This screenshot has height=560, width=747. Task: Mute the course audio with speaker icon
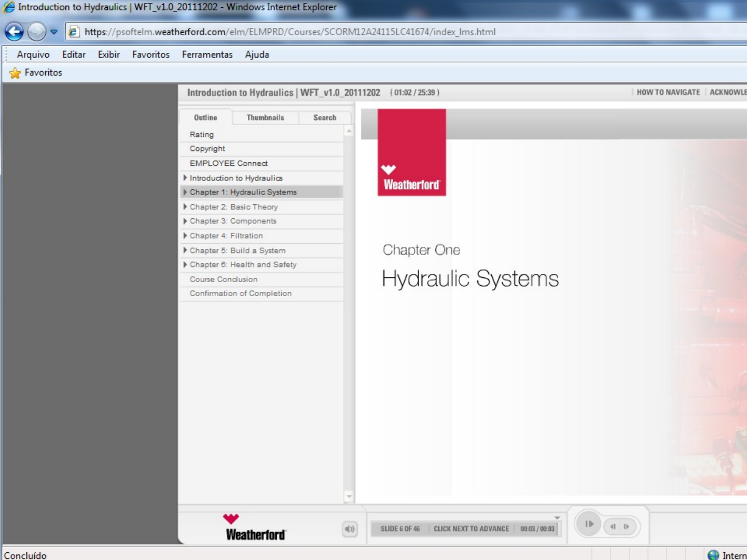350,529
